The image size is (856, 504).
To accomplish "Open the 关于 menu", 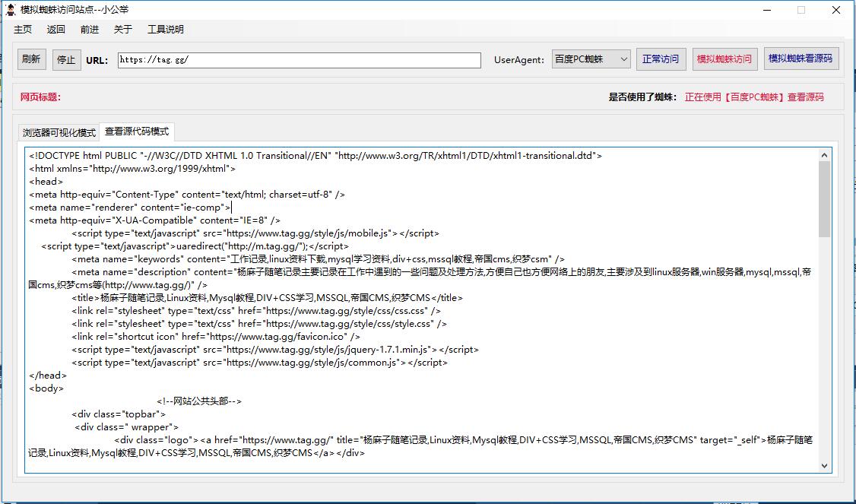I will click(123, 30).
